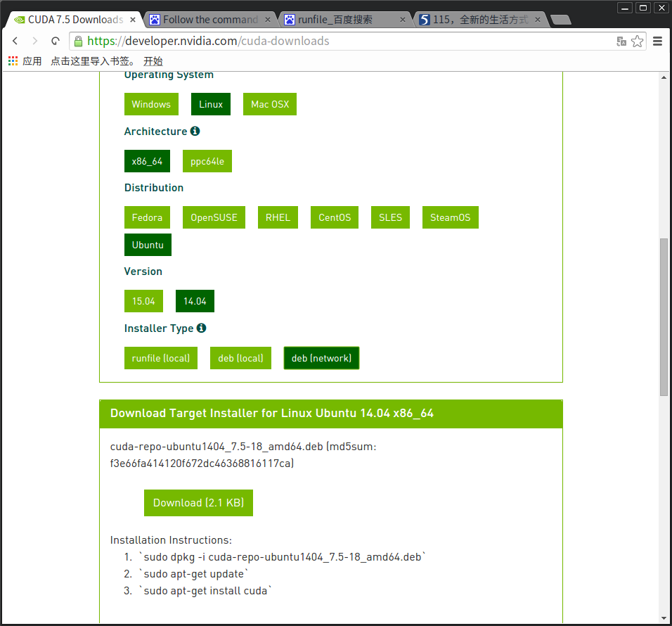The image size is (672, 626).
Task: Click the browser reload icon
Action: (55, 41)
